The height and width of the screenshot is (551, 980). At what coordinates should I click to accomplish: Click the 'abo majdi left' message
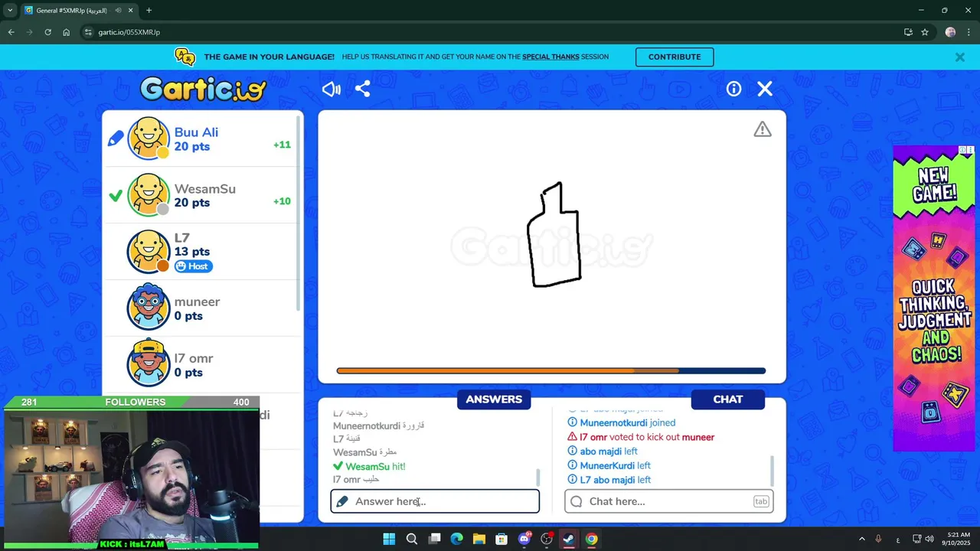[603, 452]
